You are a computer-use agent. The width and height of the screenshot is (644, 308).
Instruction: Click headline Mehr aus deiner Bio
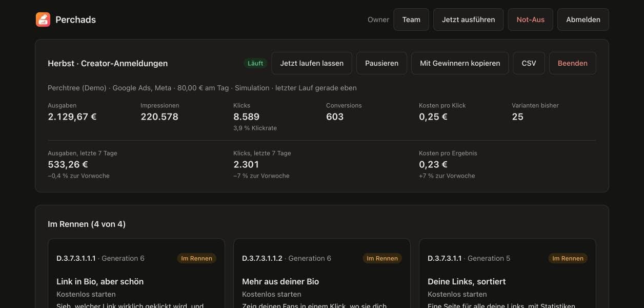point(280,281)
